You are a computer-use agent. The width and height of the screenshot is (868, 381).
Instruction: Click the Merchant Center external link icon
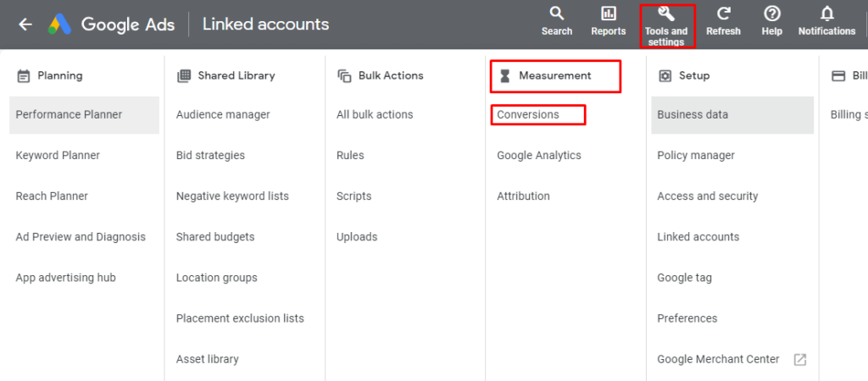(800, 360)
